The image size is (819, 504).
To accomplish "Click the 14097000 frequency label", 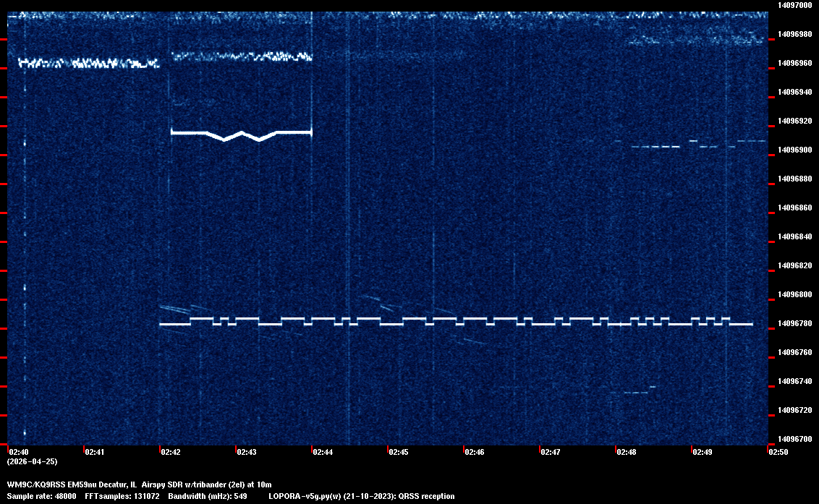I will [794, 5].
